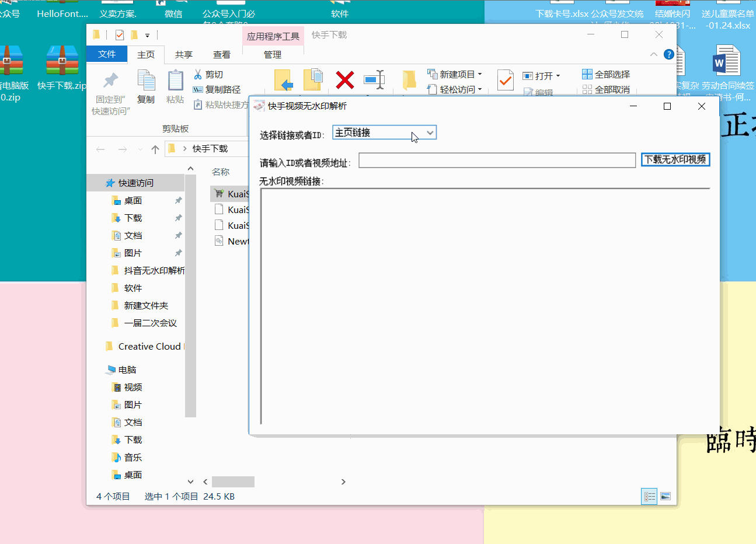The height and width of the screenshot is (544, 756).
Task: Open the 软件 folder in the navigation pane
Action: click(127, 288)
